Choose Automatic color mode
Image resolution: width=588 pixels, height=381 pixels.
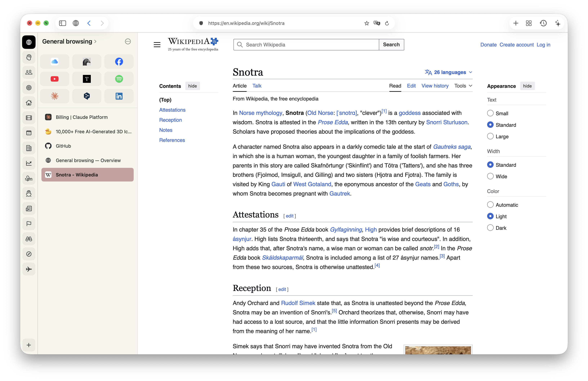(490, 205)
